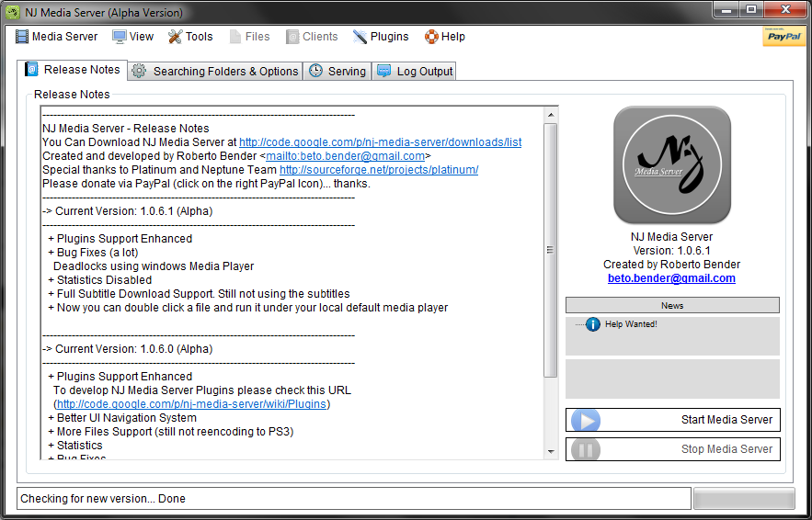Open the Help menu
The height and width of the screenshot is (520, 812).
pos(444,37)
